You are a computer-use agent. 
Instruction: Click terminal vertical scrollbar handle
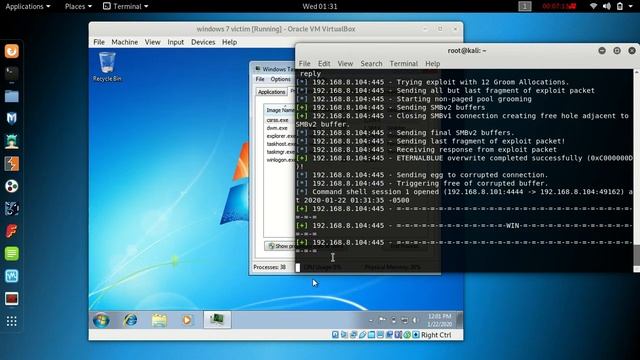637,255
